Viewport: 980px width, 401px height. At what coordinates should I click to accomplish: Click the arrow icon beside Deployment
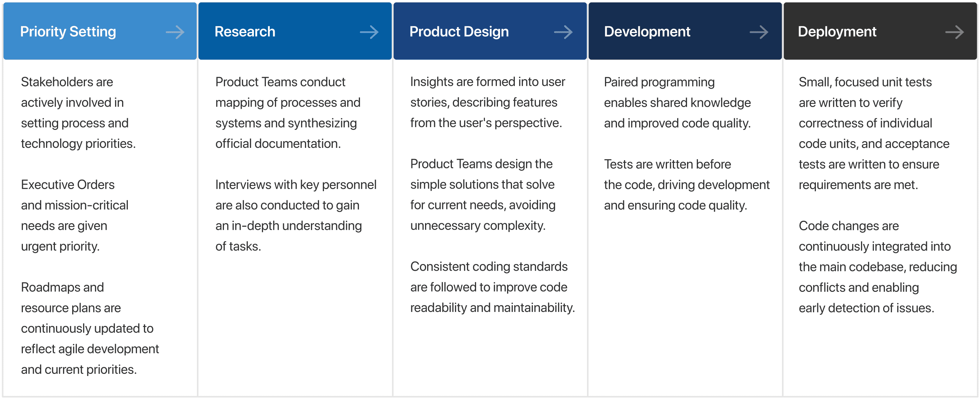955,32
